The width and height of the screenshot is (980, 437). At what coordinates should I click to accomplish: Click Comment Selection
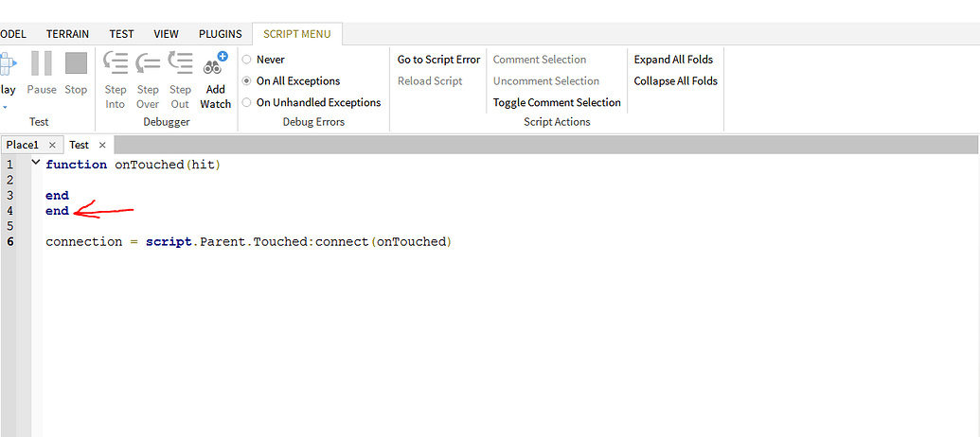[540, 60]
